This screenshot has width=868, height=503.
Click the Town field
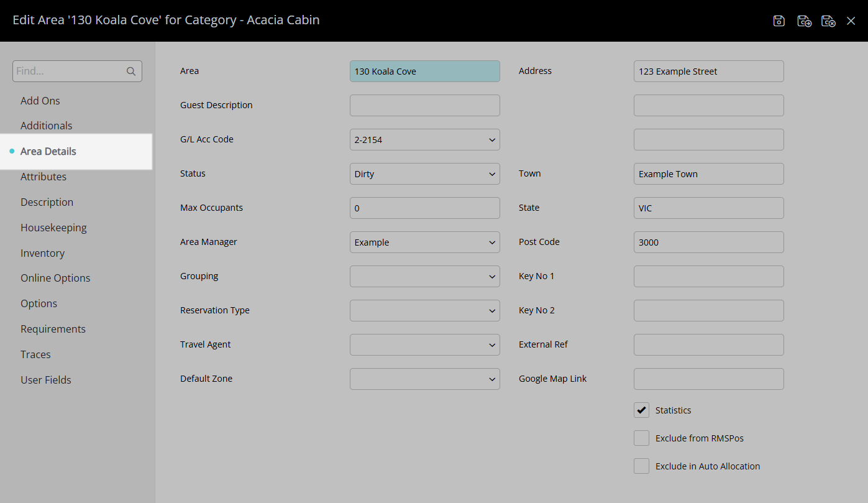pyautogui.click(x=709, y=174)
